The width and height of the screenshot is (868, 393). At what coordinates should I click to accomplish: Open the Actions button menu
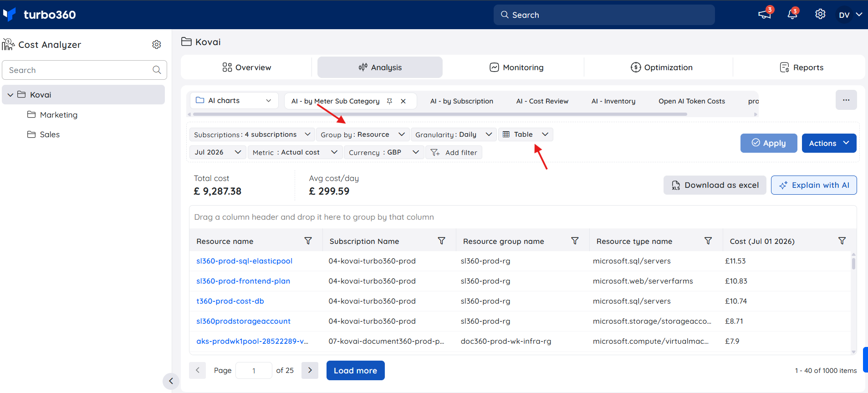829,143
